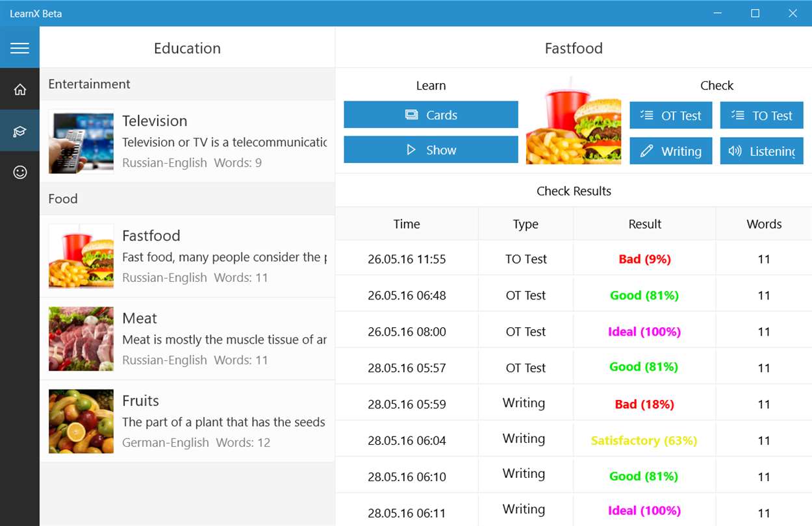Open the smiley face section
Viewport: 812px width, 526px height.
[19, 172]
